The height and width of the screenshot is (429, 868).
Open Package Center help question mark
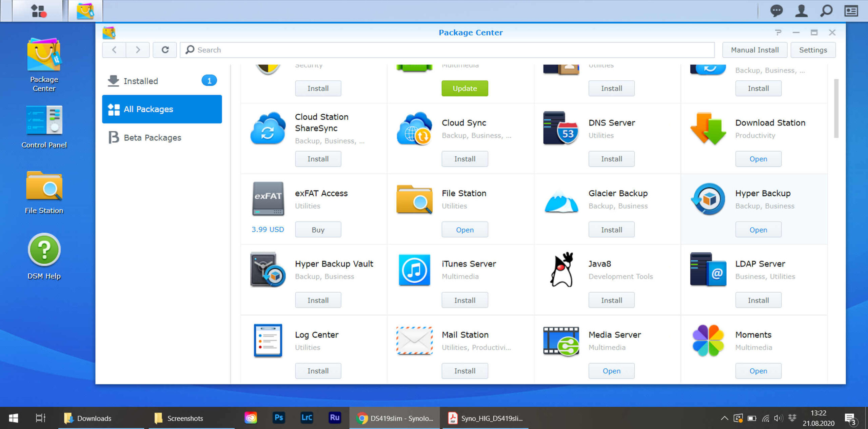778,33
